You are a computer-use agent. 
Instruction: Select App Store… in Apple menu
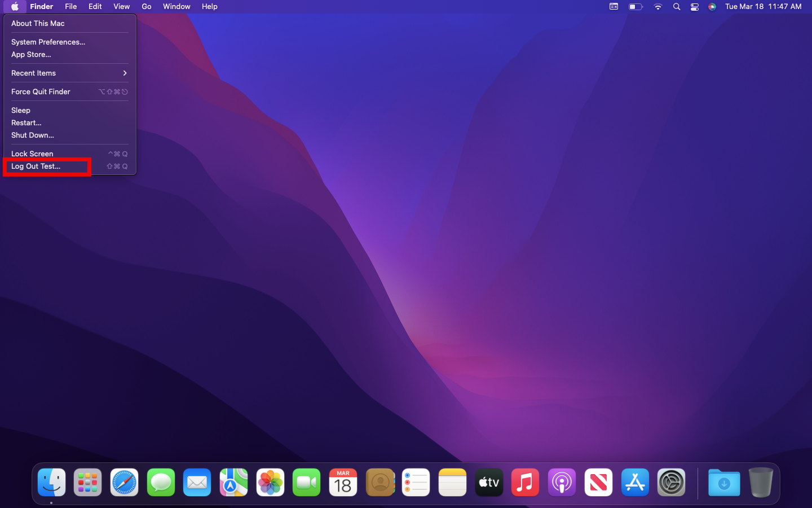pos(70,55)
